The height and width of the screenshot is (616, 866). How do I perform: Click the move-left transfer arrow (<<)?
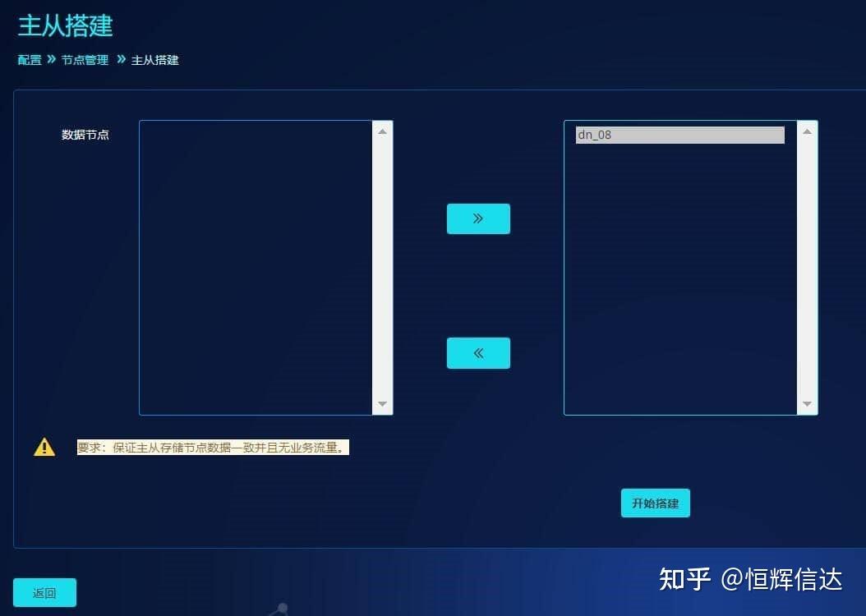coord(478,352)
